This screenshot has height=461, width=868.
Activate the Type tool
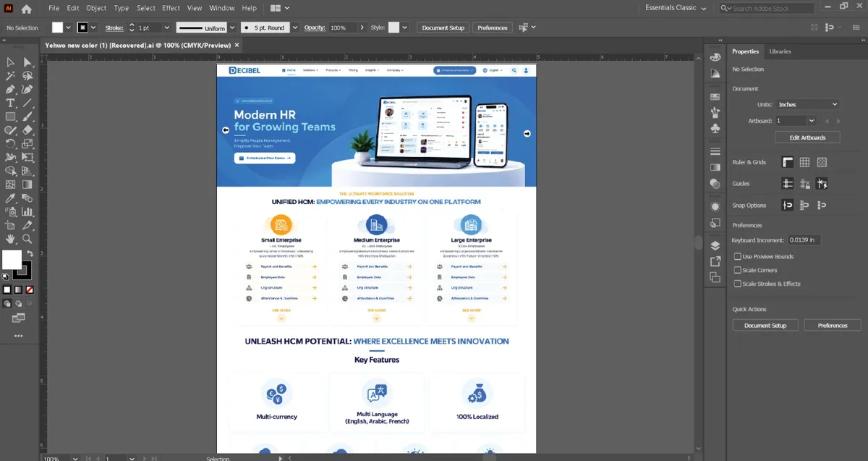[11, 103]
